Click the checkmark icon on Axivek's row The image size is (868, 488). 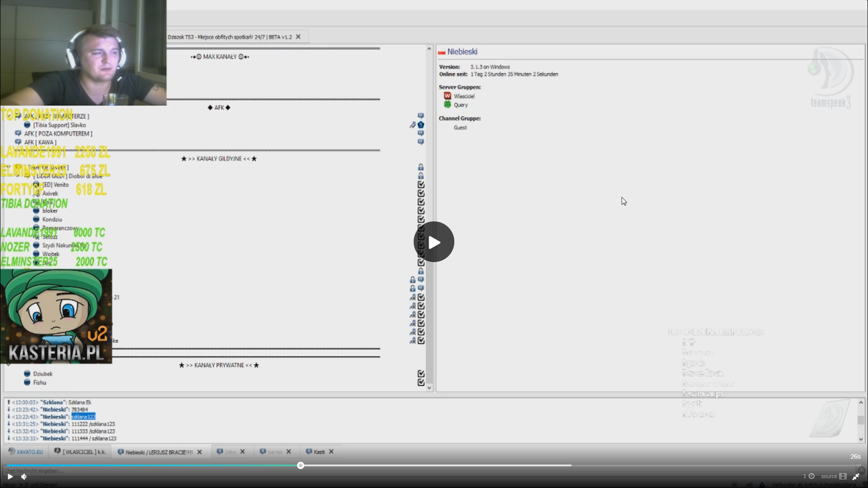tap(421, 193)
